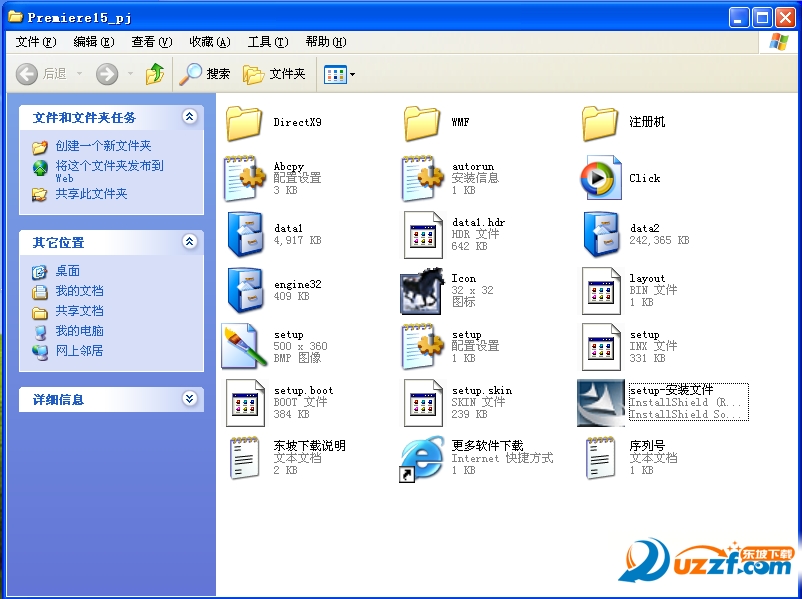Image resolution: width=802 pixels, height=599 pixels.
Task: Select the setup BMP image icon
Action: click(x=243, y=346)
